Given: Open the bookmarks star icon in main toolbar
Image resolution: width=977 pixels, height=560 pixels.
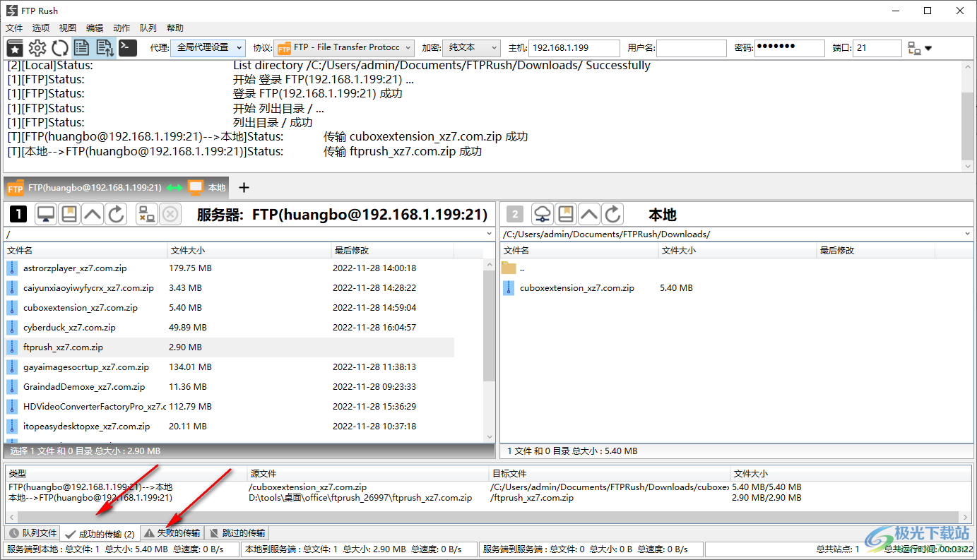Looking at the screenshot, I should [x=15, y=48].
